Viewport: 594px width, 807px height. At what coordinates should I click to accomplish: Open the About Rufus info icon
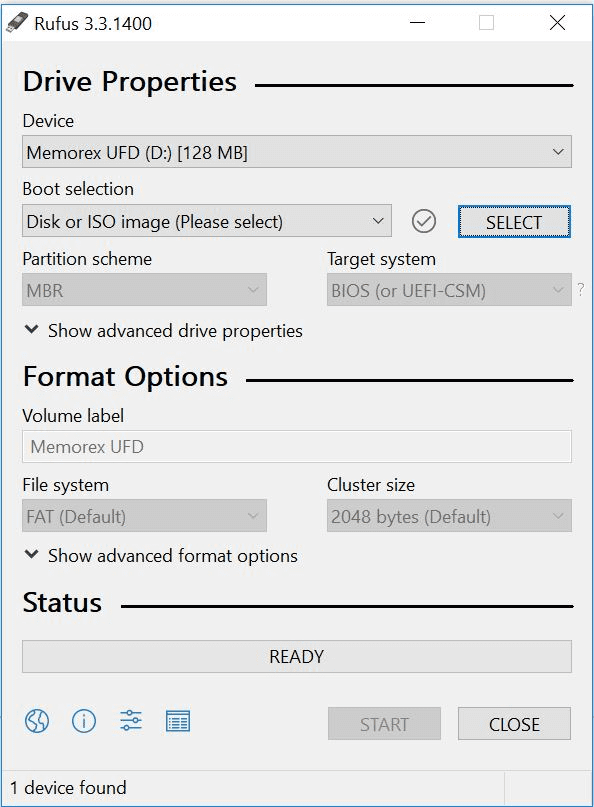[84, 720]
